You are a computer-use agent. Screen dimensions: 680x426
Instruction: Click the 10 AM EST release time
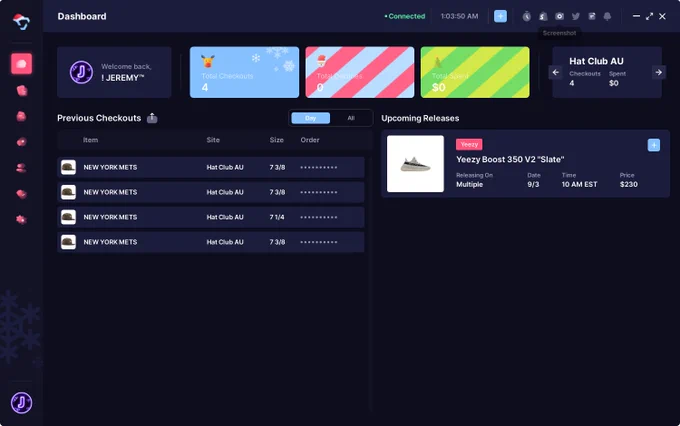[x=579, y=184]
